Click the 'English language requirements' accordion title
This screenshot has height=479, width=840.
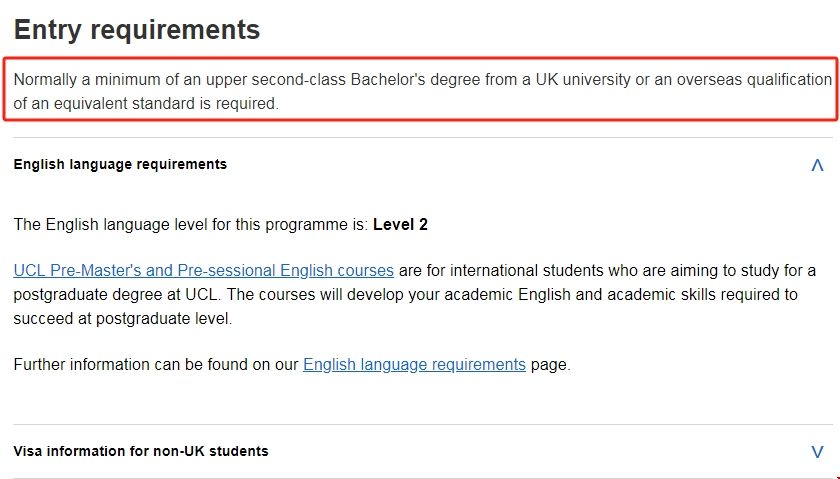pos(120,164)
